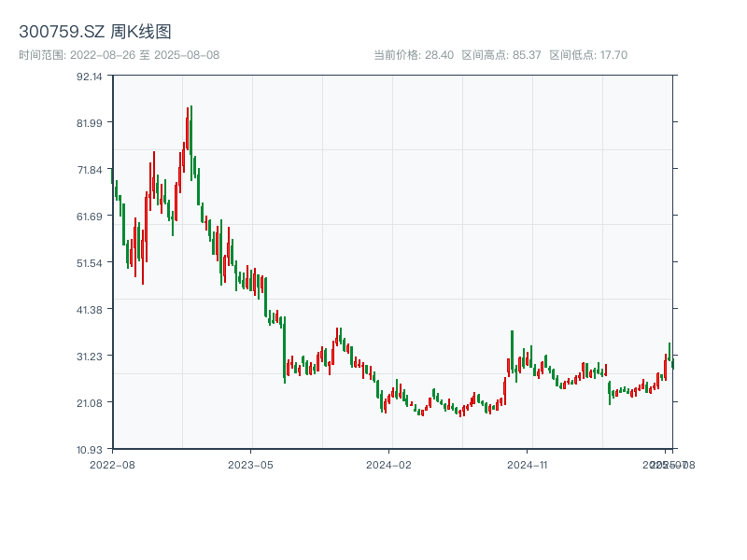The width and height of the screenshot is (747, 560).
Task: Click the 区间低点: 17.70 label
Action: [588, 55]
